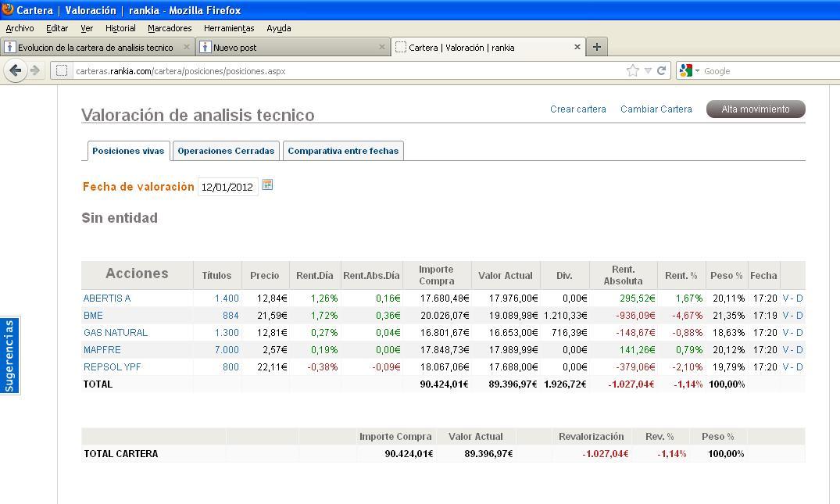Click the browser back arrow button

pos(15,70)
